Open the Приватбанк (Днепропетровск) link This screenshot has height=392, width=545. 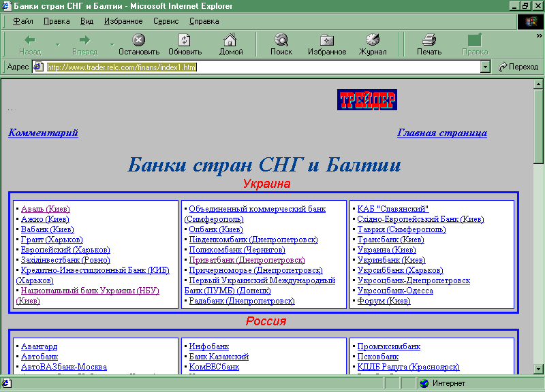[247, 260]
